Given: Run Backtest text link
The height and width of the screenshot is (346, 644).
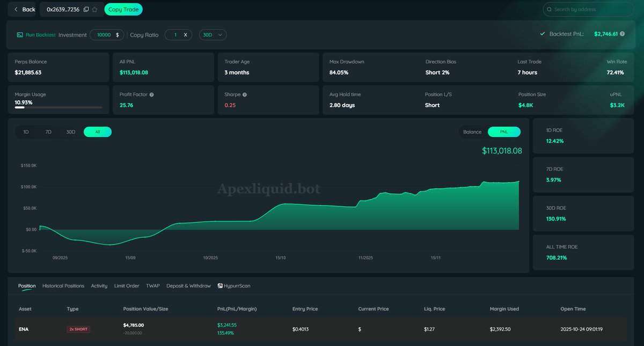Looking at the screenshot, I should click(x=41, y=35).
